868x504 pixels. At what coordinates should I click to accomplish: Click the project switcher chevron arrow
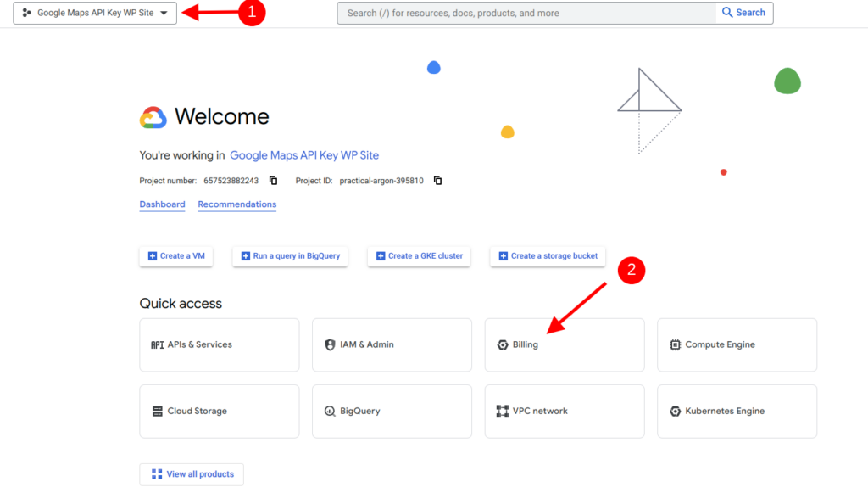[x=164, y=13]
